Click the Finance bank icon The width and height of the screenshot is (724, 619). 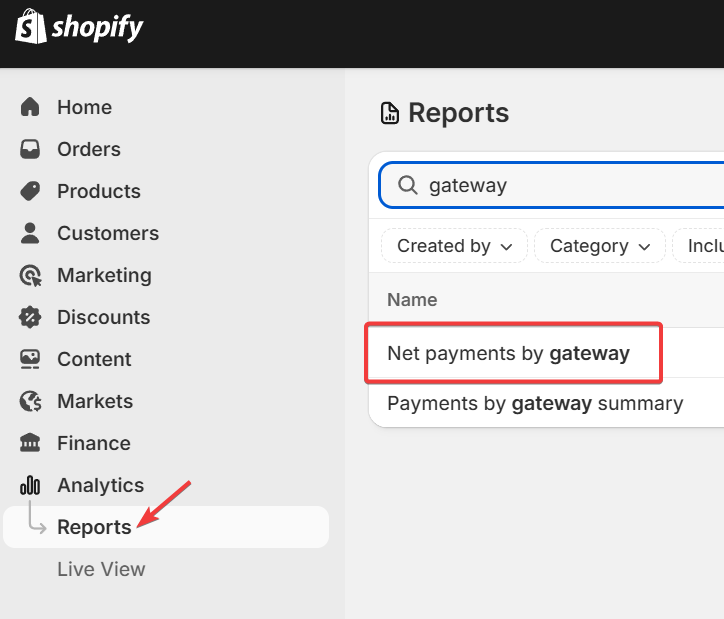click(x=30, y=443)
